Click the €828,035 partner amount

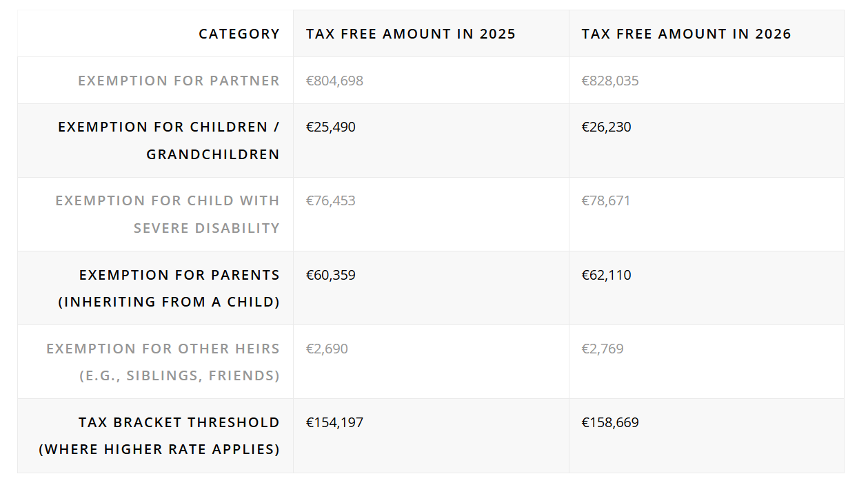[x=610, y=81]
